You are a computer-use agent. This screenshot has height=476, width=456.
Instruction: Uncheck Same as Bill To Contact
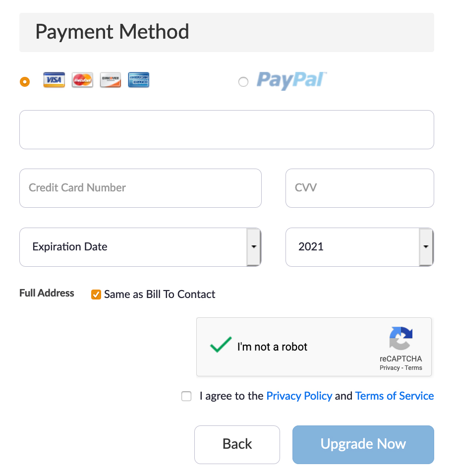(x=96, y=295)
